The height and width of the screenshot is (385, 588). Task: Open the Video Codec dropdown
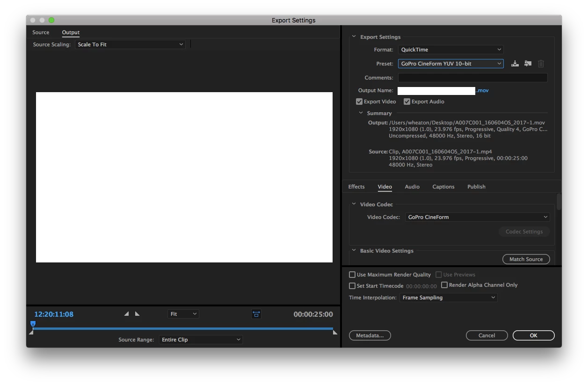(x=478, y=217)
